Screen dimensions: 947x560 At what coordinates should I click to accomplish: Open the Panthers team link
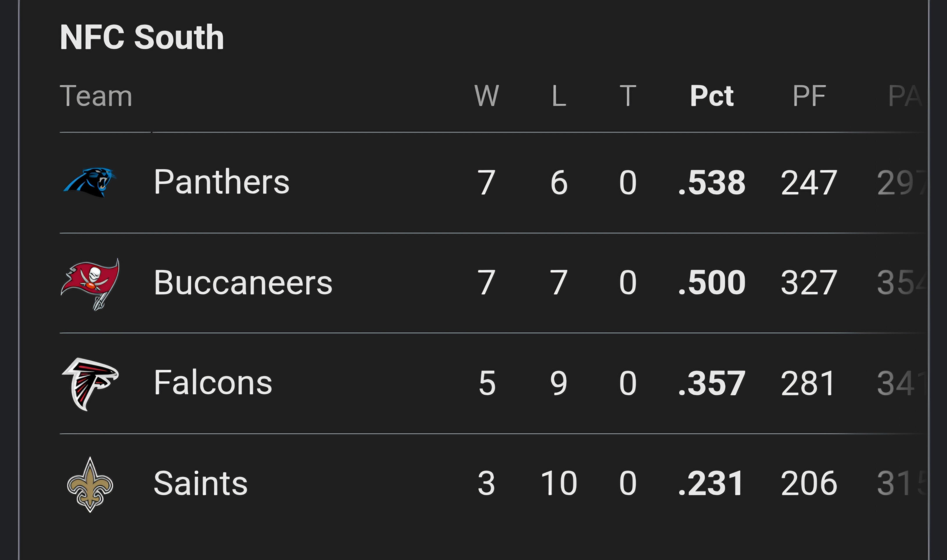(222, 182)
